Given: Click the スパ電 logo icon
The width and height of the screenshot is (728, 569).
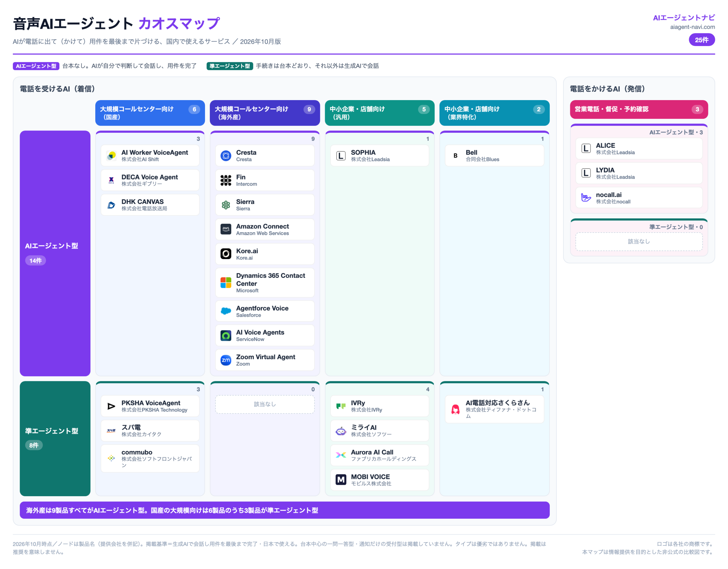Looking at the screenshot, I should (x=111, y=431).
